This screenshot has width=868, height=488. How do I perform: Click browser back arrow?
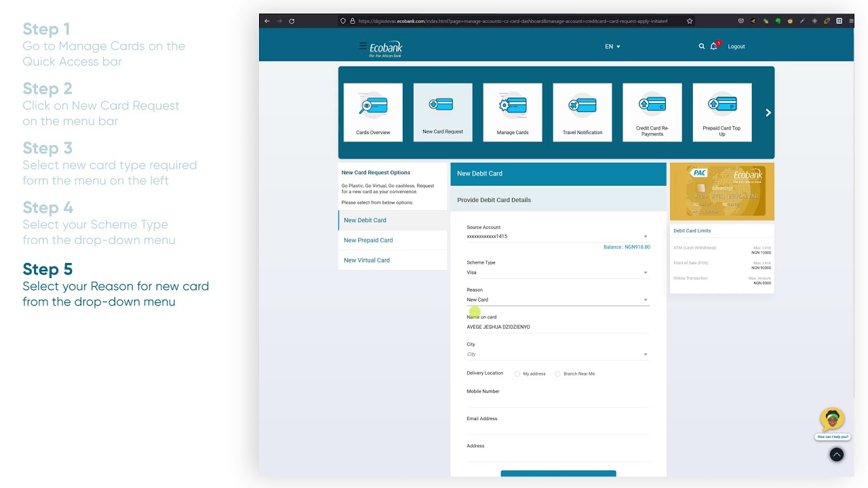[267, 21]
